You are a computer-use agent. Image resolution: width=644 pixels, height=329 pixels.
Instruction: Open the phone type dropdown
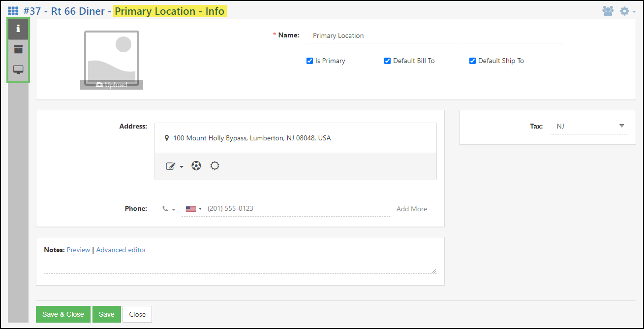(169, 209)
